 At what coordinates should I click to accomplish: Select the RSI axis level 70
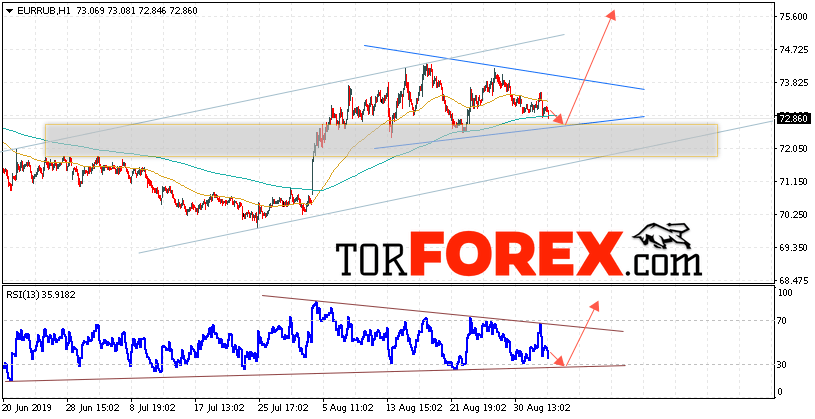[783, 321]
